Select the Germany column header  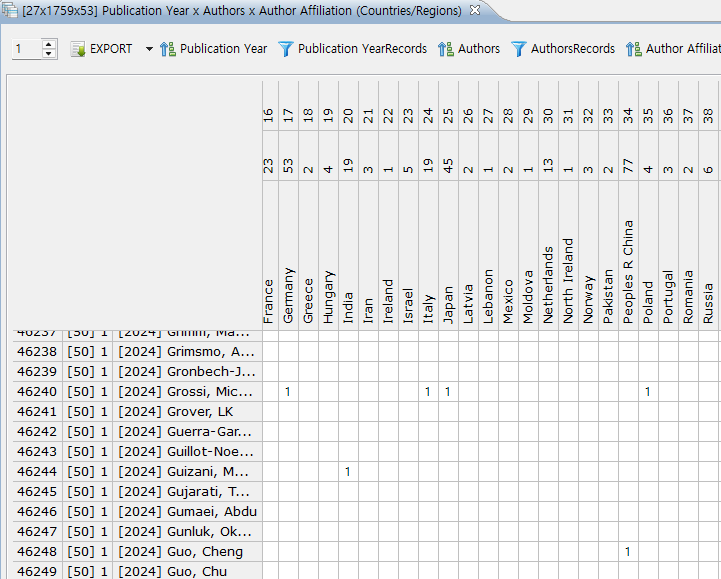tap(288, 294)
